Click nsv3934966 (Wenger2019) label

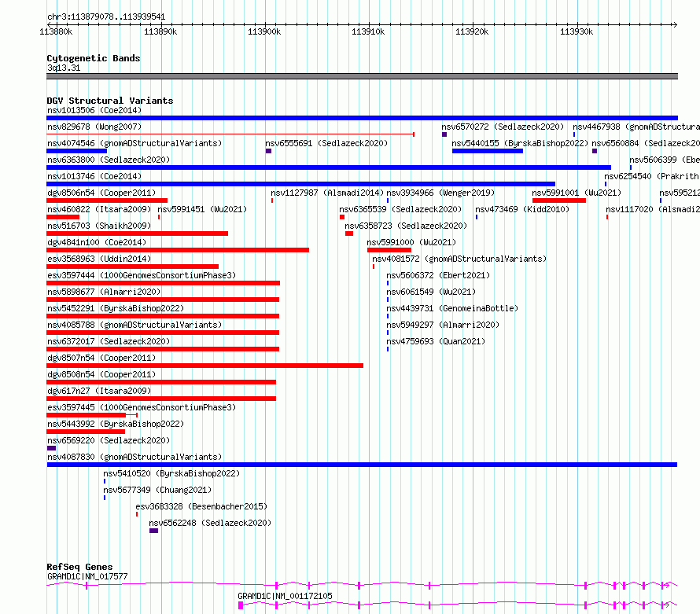[x=440, y=193]
